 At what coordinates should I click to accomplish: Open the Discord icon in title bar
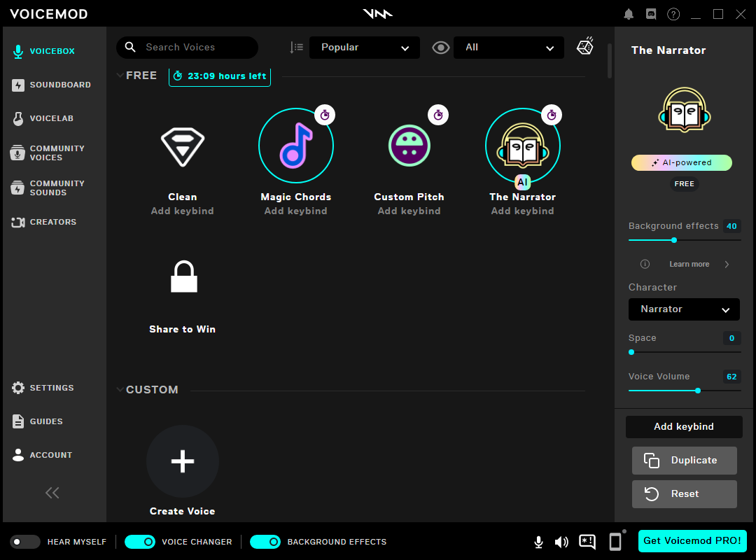click(x=651, y=14)
